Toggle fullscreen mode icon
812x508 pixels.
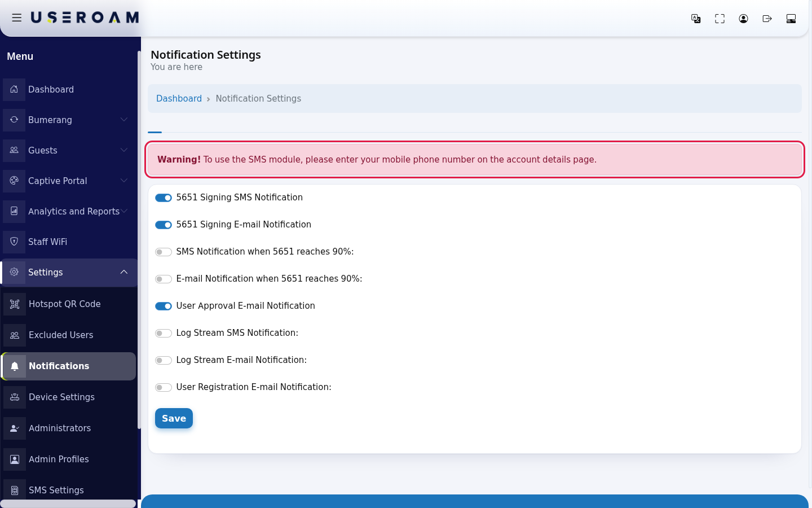[x=720, y=19]
